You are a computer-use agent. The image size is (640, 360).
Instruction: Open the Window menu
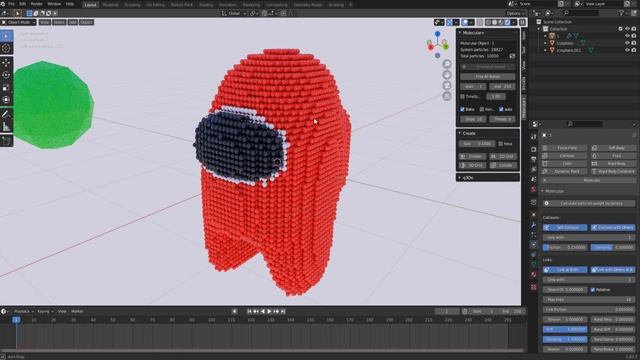pyautogui.click(x=54, y=4)
